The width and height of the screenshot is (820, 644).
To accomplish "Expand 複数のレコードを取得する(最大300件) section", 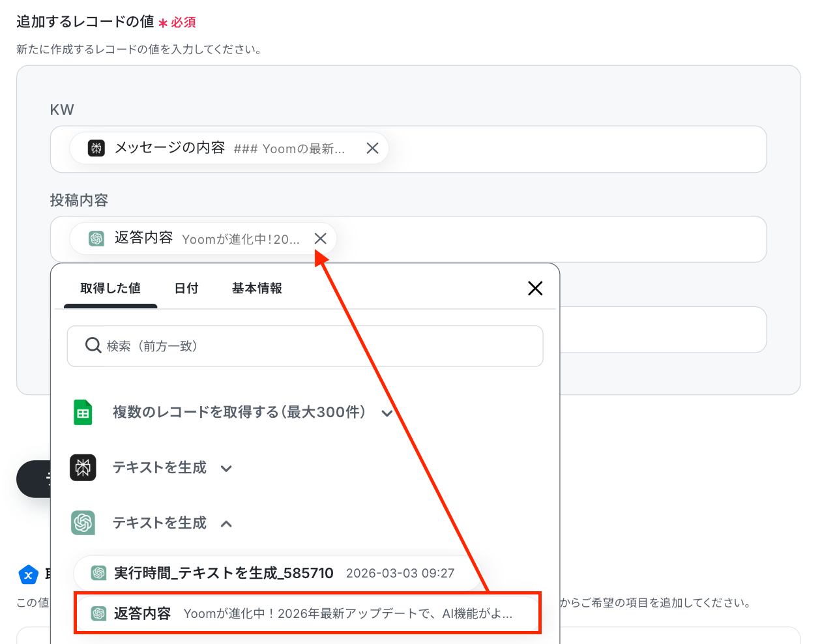I will [x=387, y=413].
